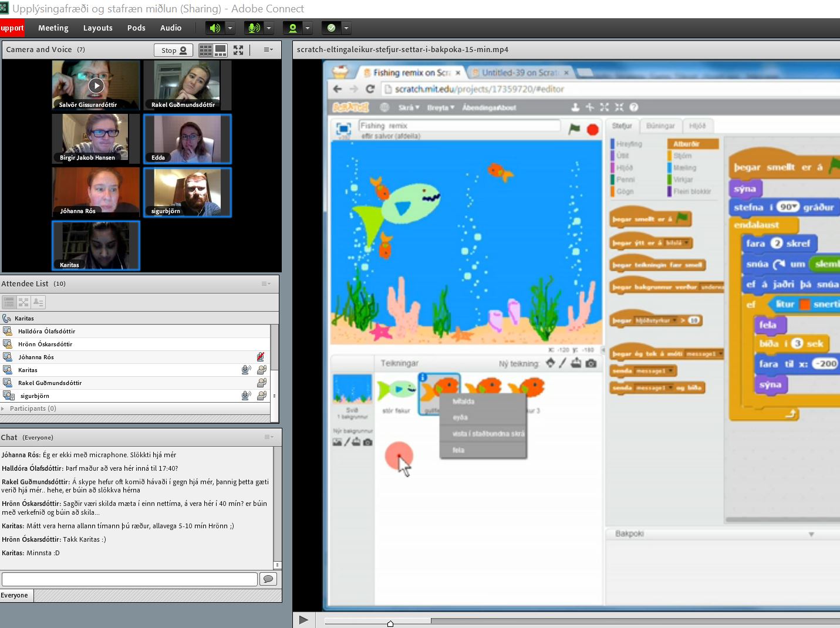The width and height of the screenshot is (840, 628).
Task: Click the chat message input field
Action: click(x=130, y=579)
